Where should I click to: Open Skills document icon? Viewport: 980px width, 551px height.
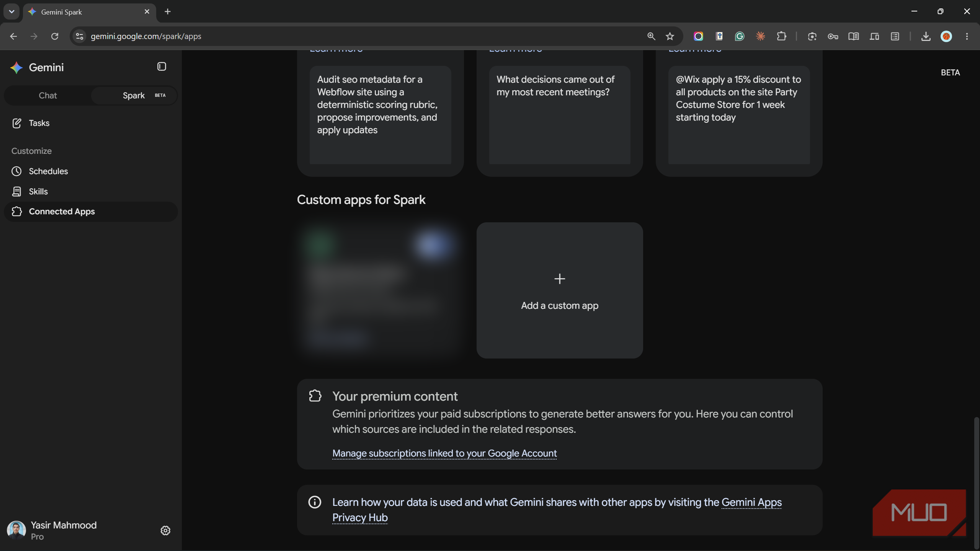point(16,192)
